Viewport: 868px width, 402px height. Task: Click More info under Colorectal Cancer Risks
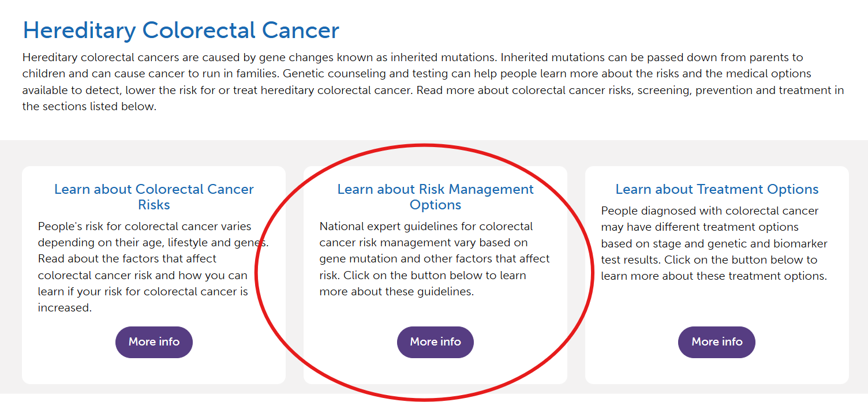pyautogui.click(x=154, y=342)
